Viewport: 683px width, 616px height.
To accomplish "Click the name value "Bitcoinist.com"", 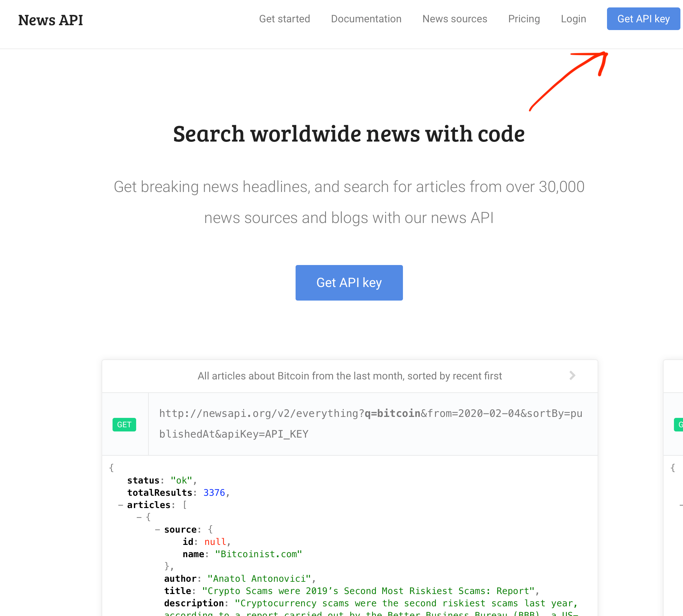I will 258,554.
